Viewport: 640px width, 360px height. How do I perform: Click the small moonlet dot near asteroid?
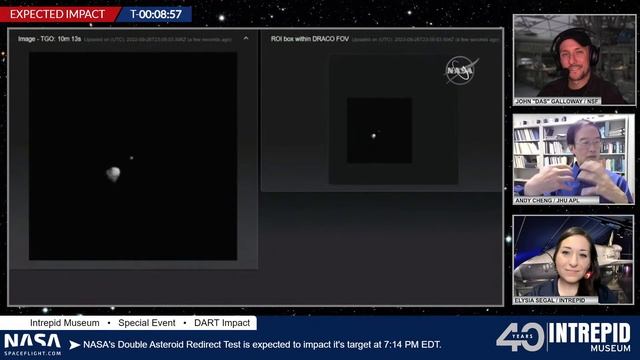pos(131,158)
